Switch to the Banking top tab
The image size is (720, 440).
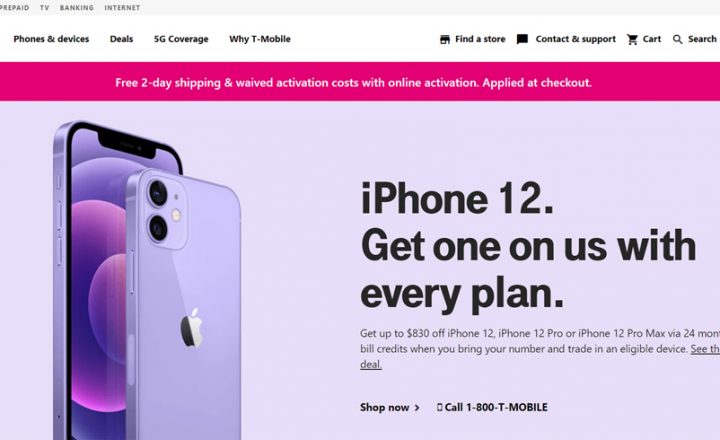click(76, 8)
